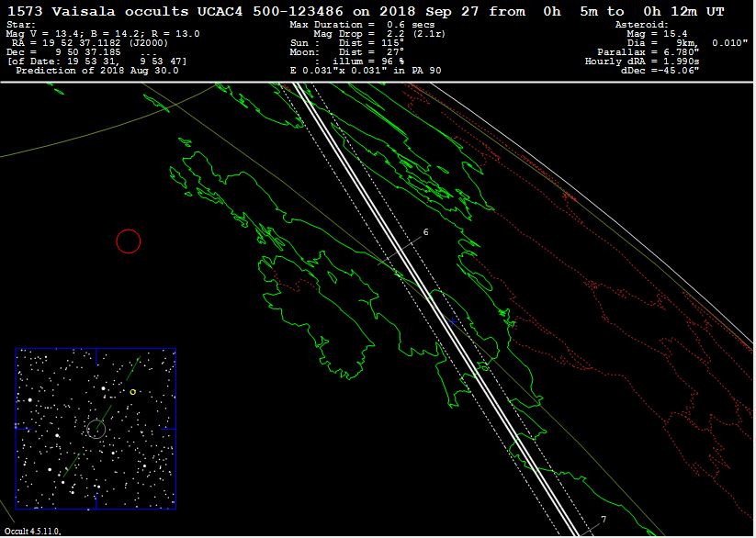This screenshot has width=756, height=538.
Task: Click the 'Mag Drop = 2.2' value
Action: click(x=367, y=33)
